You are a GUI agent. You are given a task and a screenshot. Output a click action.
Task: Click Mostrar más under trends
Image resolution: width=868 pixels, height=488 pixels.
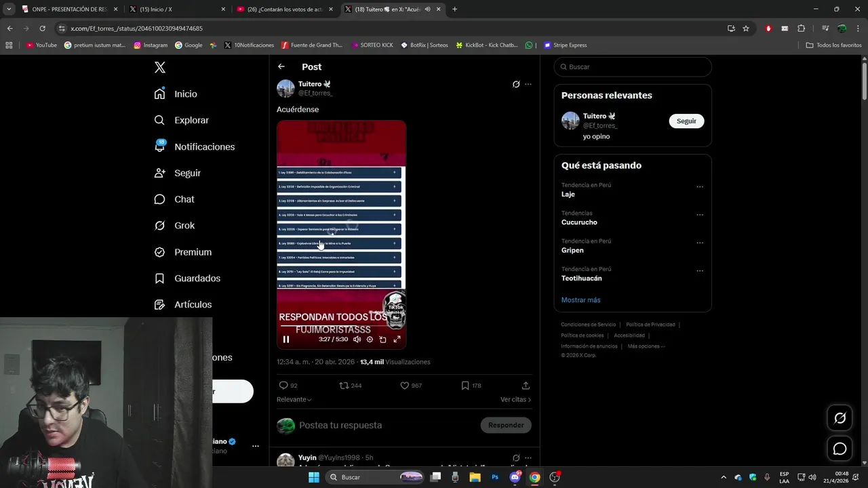pyautogui.click(x=580, y=300)
